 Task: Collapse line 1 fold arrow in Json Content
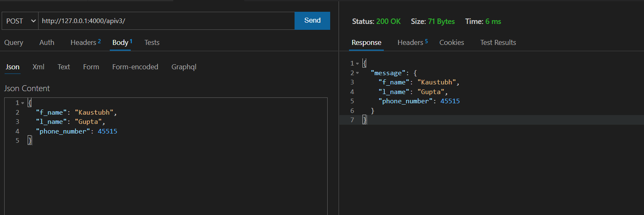pos(23,103)
